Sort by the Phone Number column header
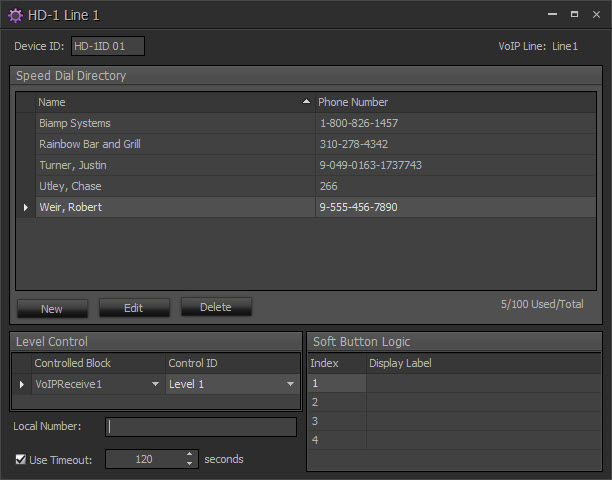 pyautogui.click(x=450, y=102)
